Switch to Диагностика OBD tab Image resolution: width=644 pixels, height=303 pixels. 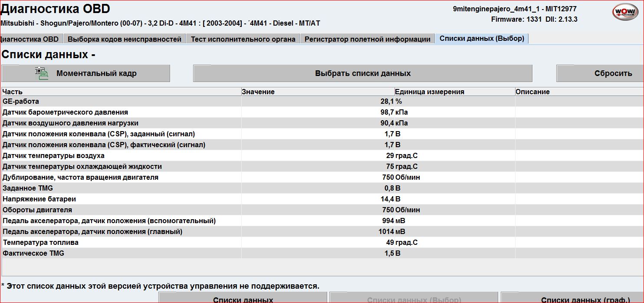click(30, 39)
